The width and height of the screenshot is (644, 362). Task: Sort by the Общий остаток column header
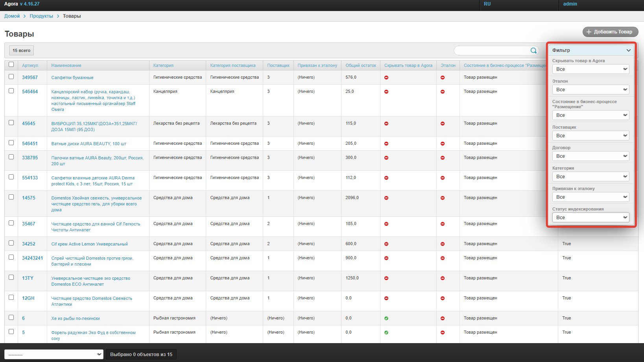361,65
